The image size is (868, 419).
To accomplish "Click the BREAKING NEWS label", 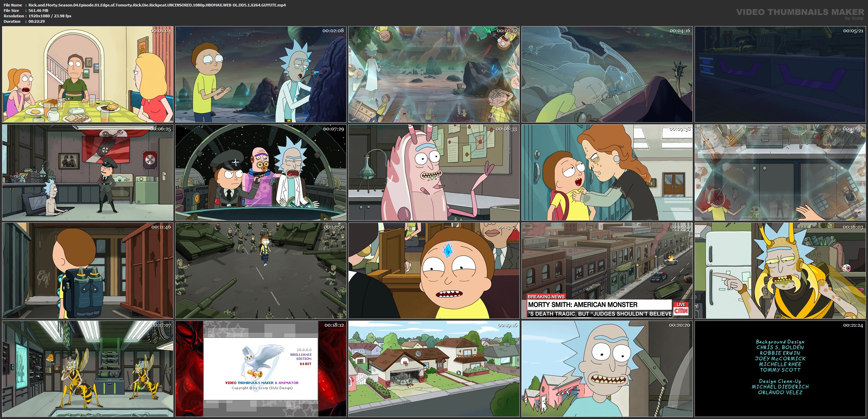I will tap(546, 296).
